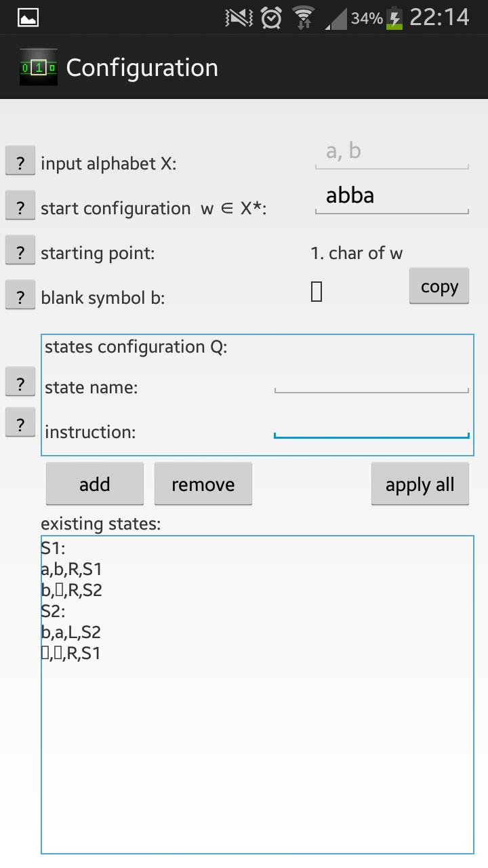Click the start configuration field with abba
Screen dimensions: 488x868
(392, 197)
